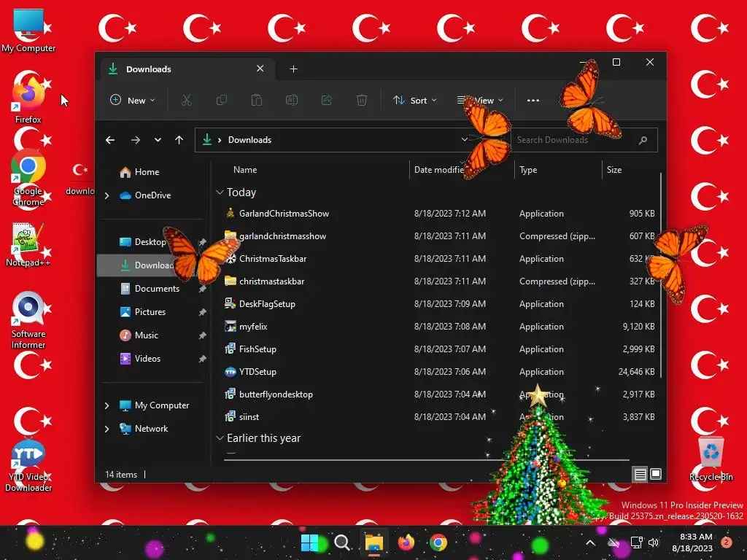Select the butterflyondesktop file
The height and width of the screenshot is (560, 747).
tap(438, 394)
